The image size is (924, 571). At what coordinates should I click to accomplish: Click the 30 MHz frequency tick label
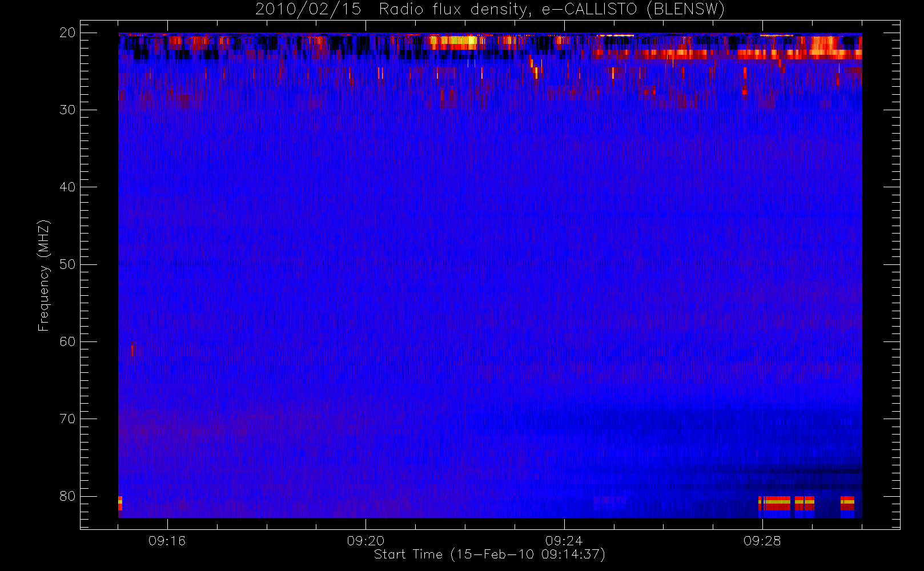[x=67, y=110]
